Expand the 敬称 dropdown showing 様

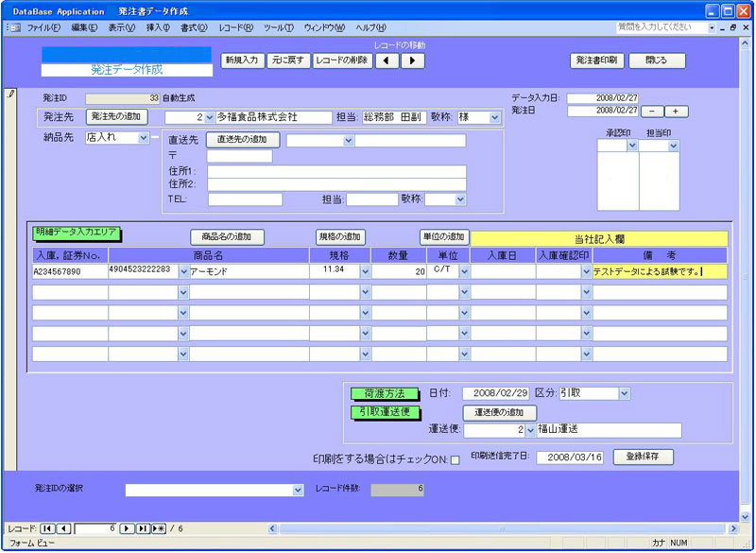click(494, 117)
